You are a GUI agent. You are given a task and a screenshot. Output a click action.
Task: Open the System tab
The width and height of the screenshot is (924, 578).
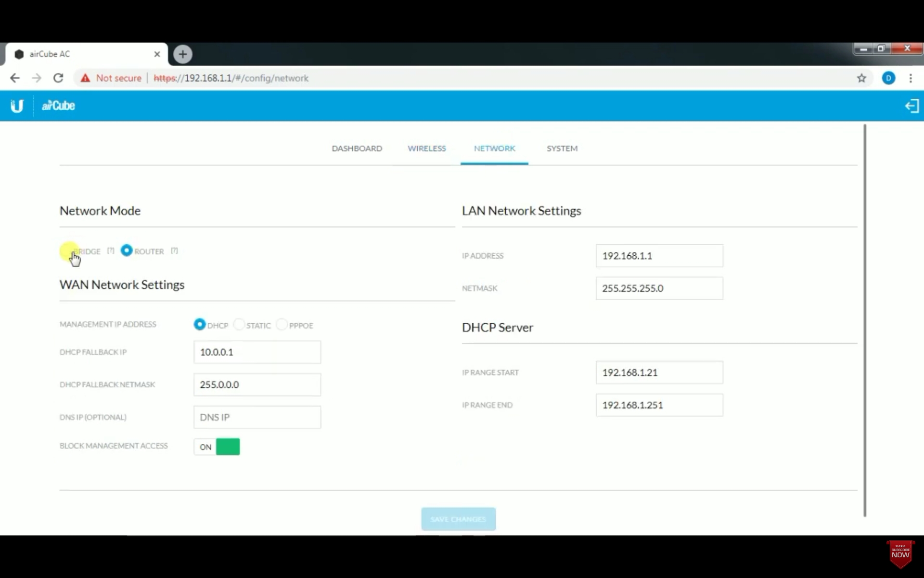click(562, 148)
